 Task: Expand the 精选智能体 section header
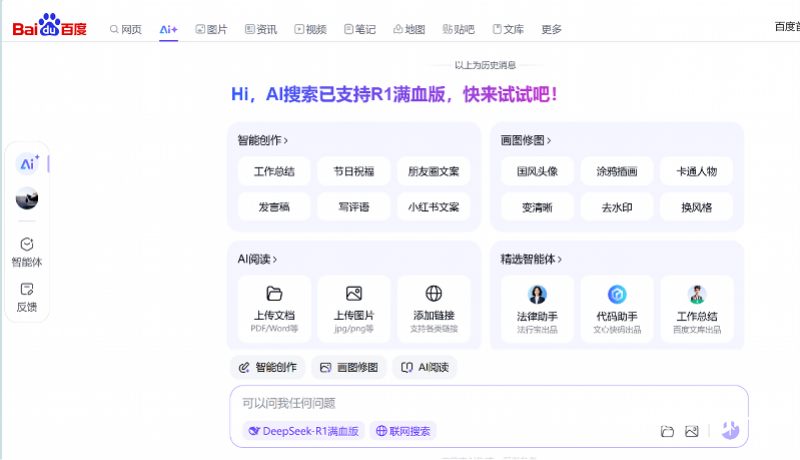(531, 259)
